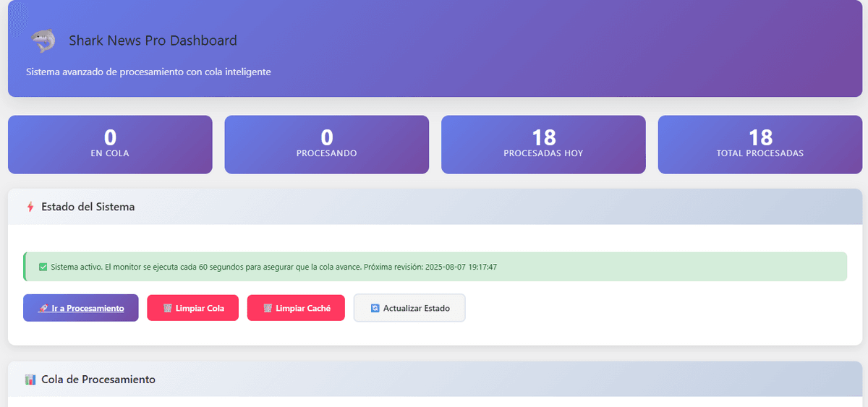Click the Cola de Procesamiento section heading
Screen dimensions: 868x407
pos(98,380)
